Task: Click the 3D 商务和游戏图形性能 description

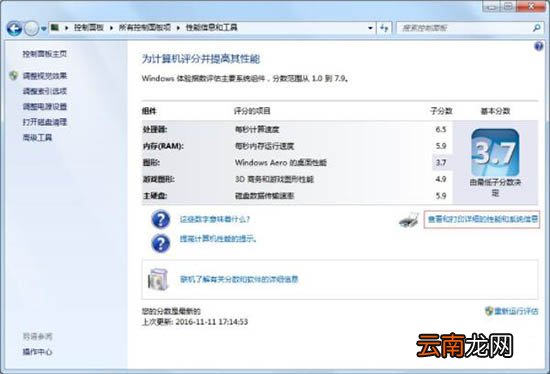Action: 274,179
